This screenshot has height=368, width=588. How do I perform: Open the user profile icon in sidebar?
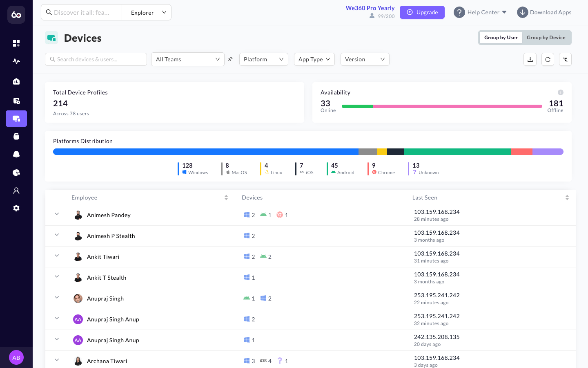(x=16, y=191)
